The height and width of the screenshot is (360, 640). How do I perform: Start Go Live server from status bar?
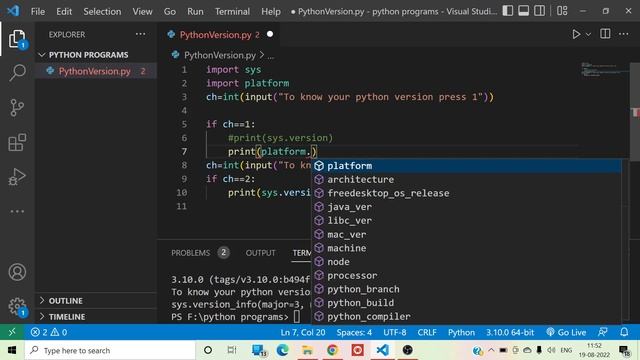(x=567, y=332)
